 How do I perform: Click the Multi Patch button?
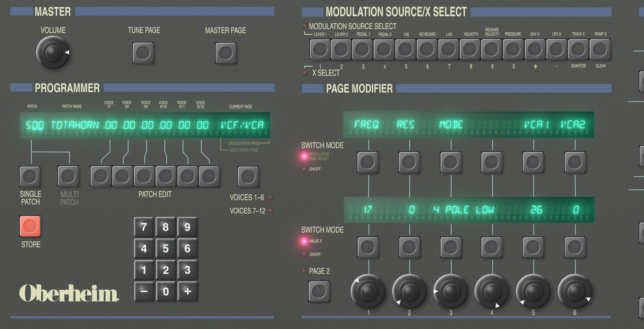tap(68, 176)
